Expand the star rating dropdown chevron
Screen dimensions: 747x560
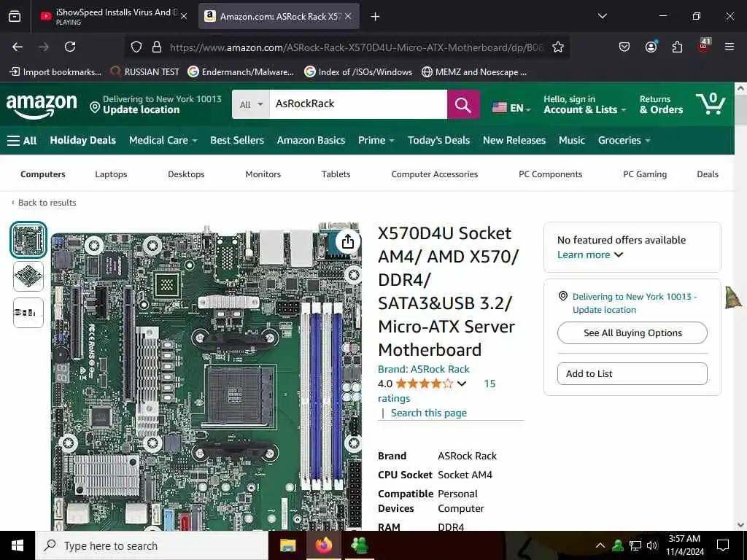(461, 384)
